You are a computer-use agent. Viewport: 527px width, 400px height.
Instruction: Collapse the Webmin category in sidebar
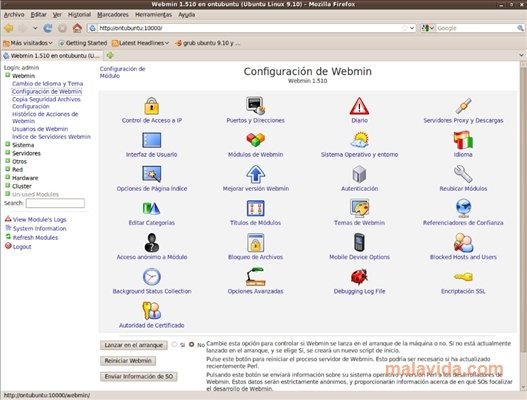pos(7,75)
